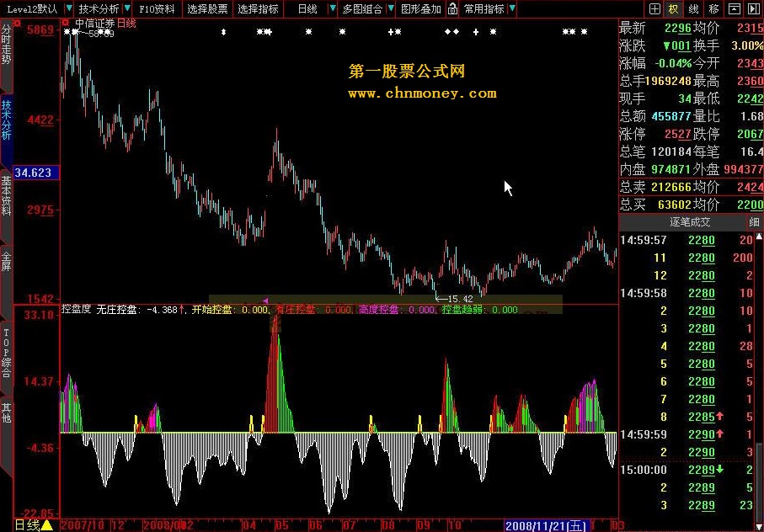
Task: Click the 涨停 2527 value
Action: click(x=678, y=134)
